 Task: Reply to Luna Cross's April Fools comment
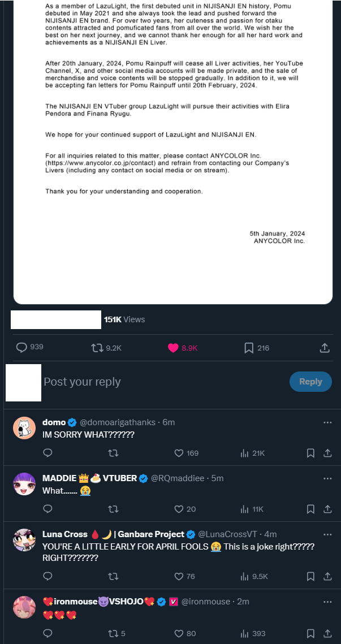[x=48, y=576]
